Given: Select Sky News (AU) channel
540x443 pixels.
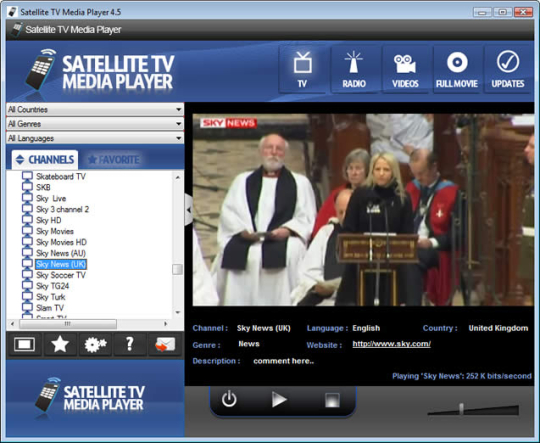Looking at the screenshot, I should click(61, 253).
